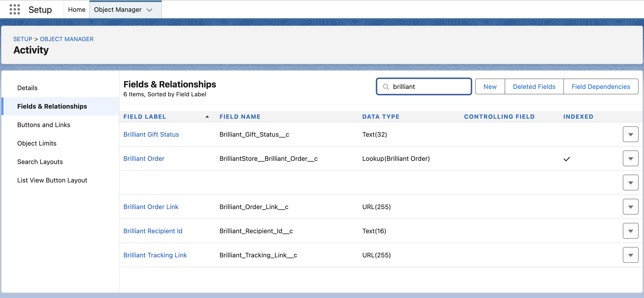Click the OBJECT MANAGER breadcrumb link

pos(67,39)
